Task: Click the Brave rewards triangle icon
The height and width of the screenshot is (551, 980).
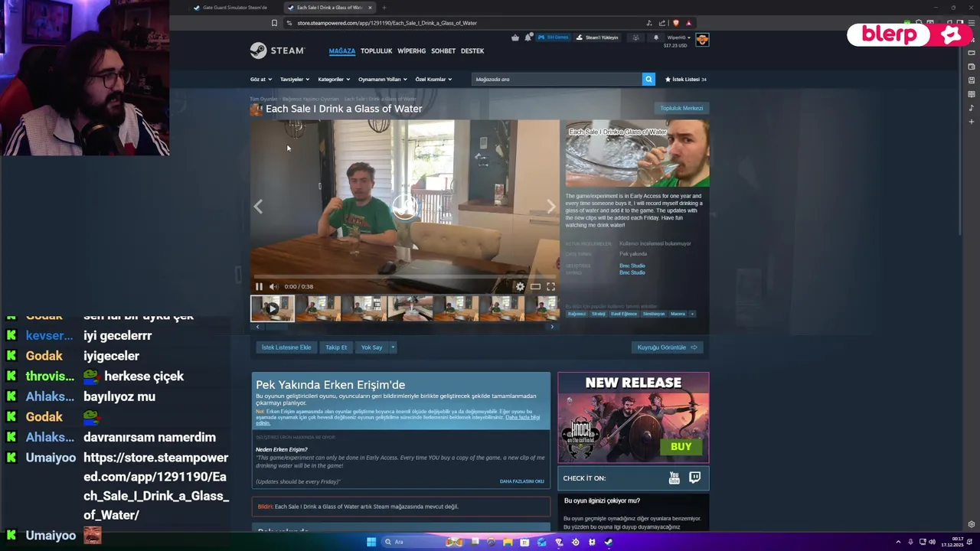Action: (688, 23)
